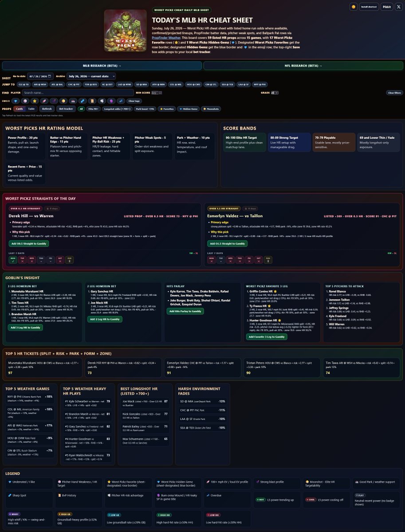The width and height of the screenshot is (405, 532).
Task: Open the X social link icon
Action: coord(398,7)
